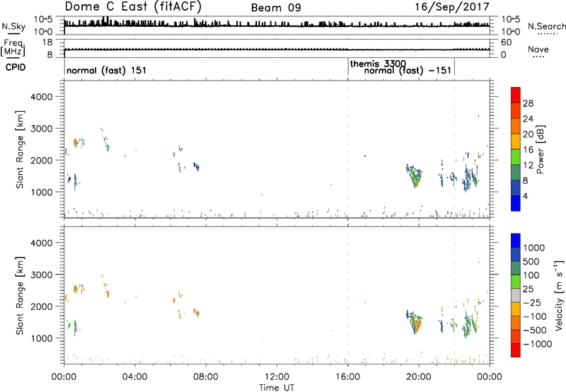Click the orange 20–24 dB Power color segment

tap(516, 126)
